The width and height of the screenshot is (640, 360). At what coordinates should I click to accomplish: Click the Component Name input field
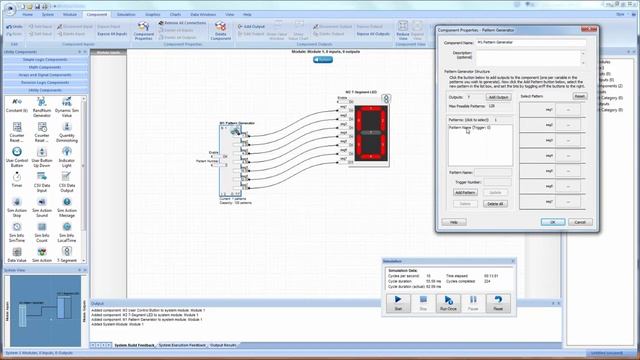[x=531, y=42]
